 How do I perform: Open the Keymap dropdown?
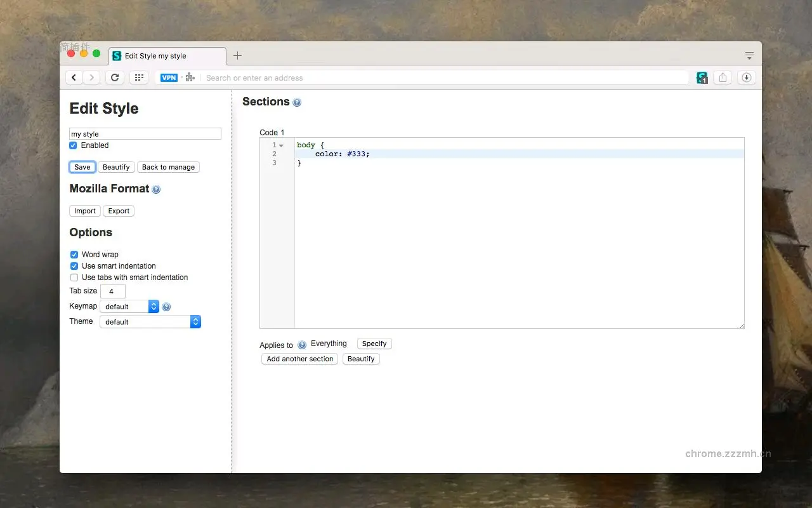(129, 307)
